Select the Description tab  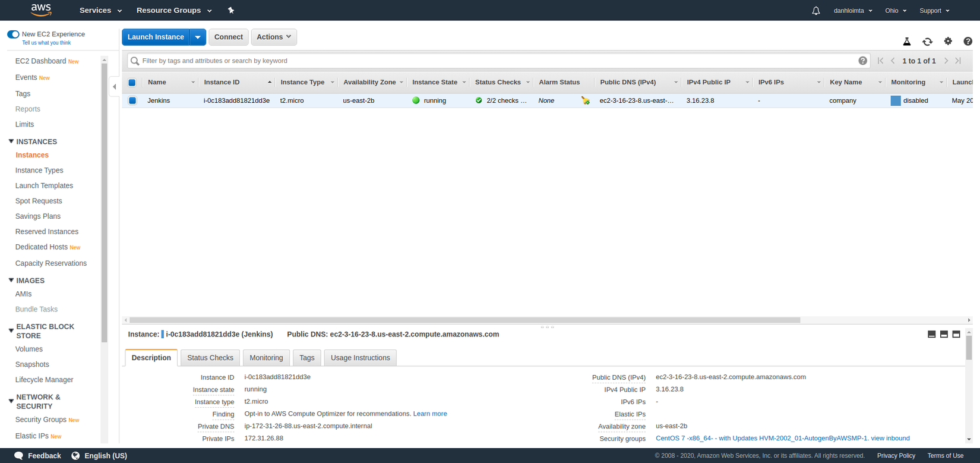151,358
